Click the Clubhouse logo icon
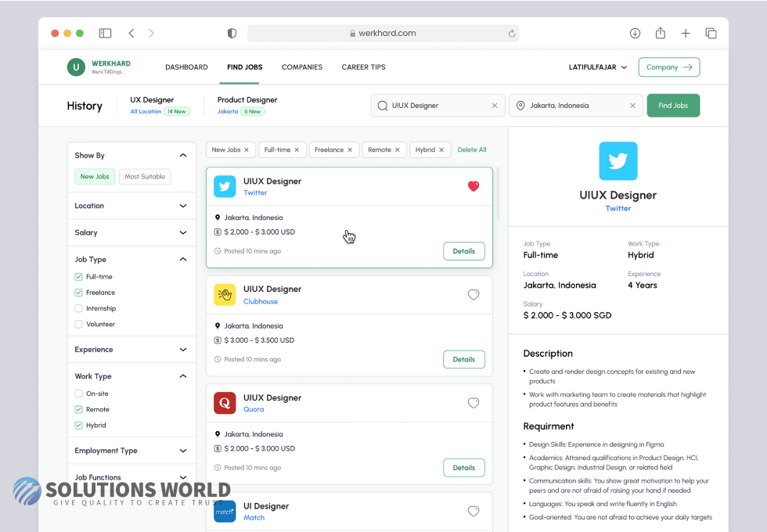The width and height of the screenshot is (767, 532). (x=225, y=295)
